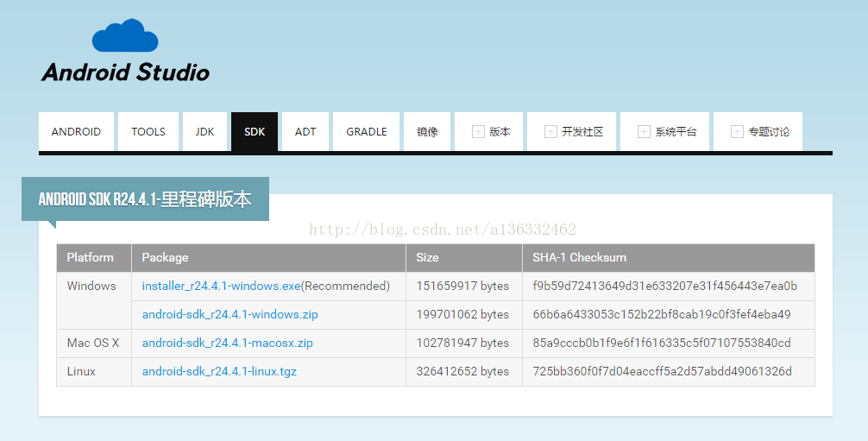Switch to the TOOLS tab
The width and height of the screenshot is (868, 441).
148,131
